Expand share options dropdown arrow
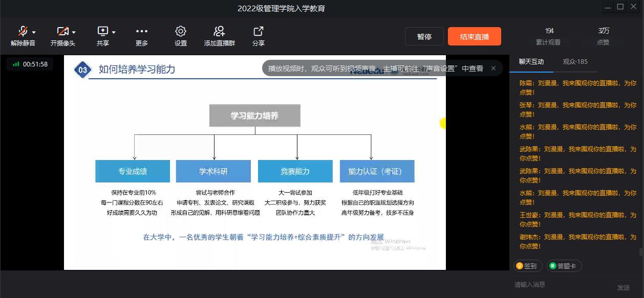The height and width of the screenshot is (298, 644). click(114, 32)
